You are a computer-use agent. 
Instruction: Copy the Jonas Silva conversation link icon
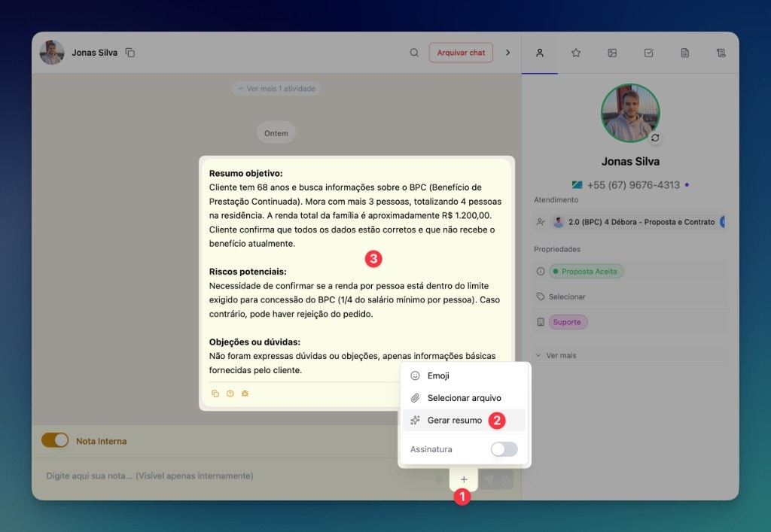[x=130, y=53]
